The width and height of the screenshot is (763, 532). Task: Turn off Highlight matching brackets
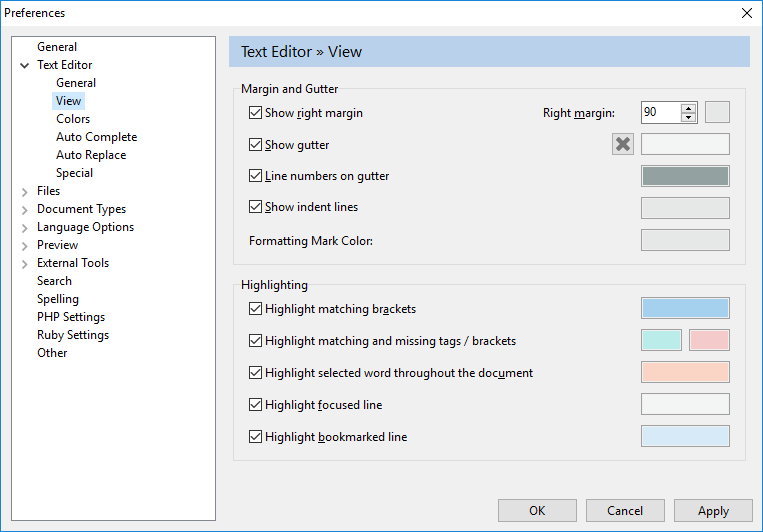click(x=255, y=309)
